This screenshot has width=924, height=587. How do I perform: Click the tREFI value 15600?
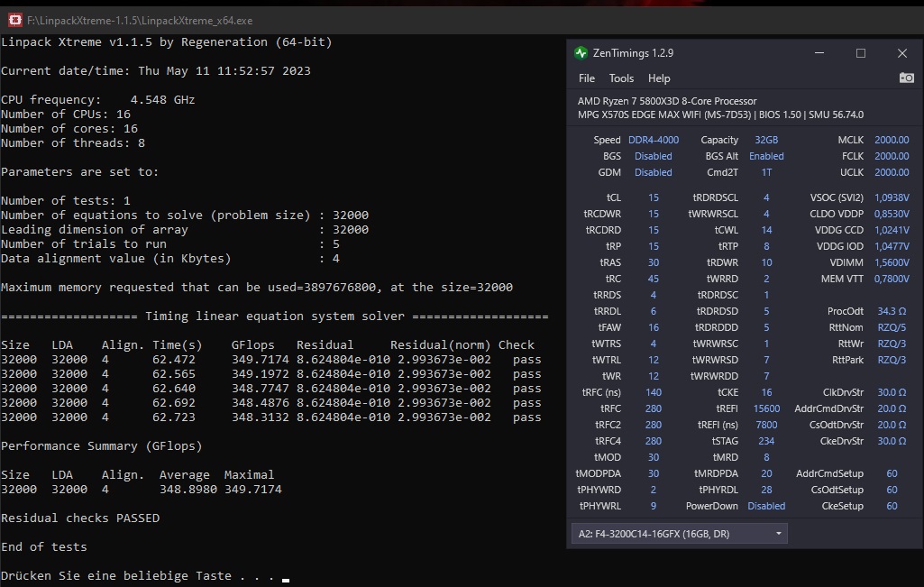click(x=766, y=408)
